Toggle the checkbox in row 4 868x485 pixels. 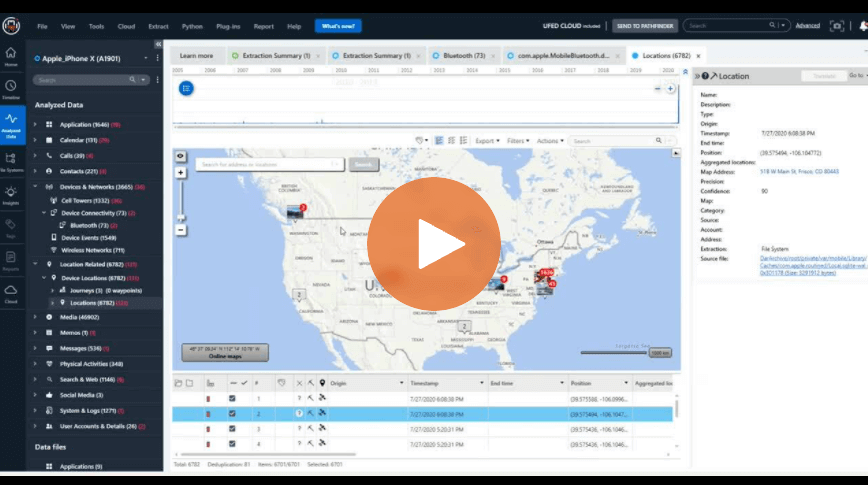(x=232, y=444)
